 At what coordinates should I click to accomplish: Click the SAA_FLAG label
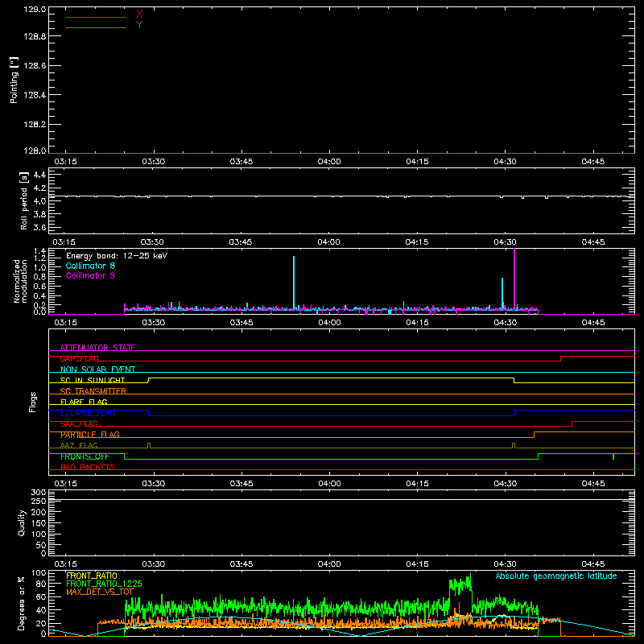pos(79,424)
